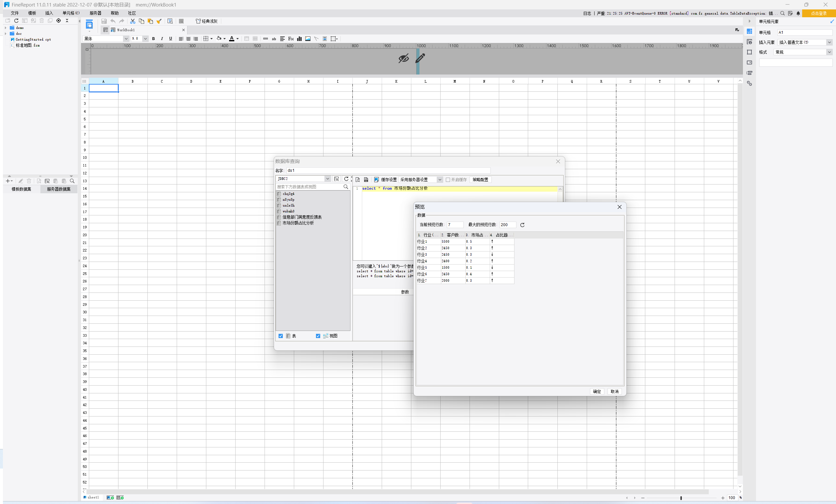
Task: Click 确定 in the preview dialog
Action: pyautogui.click(x=596, y=391)
